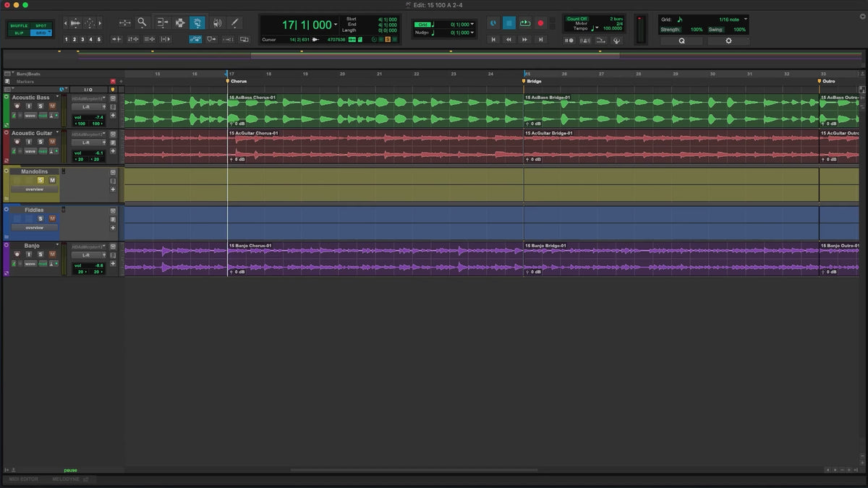Enable Loop Playback in the transport

pyautogui.click(x=524, y=23)
